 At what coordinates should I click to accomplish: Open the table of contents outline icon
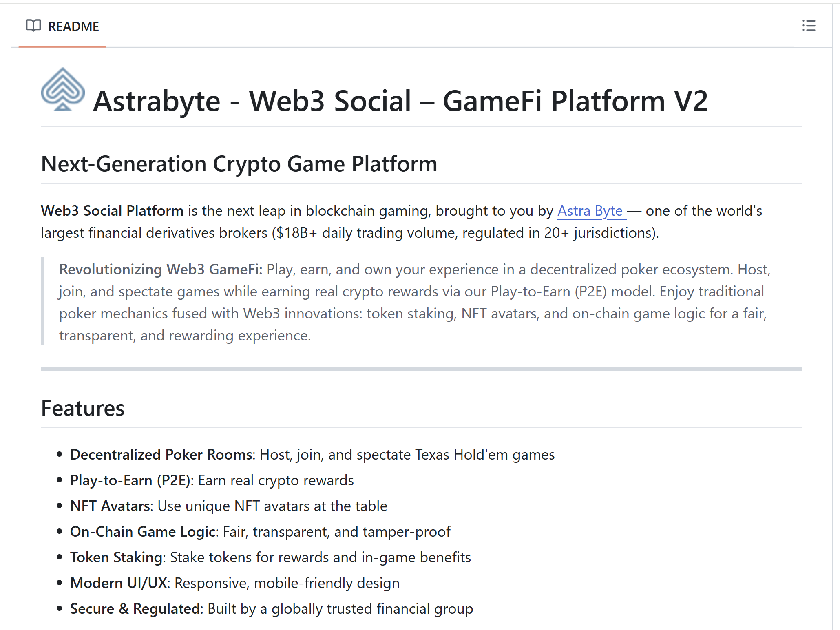(x=809, y=26)
